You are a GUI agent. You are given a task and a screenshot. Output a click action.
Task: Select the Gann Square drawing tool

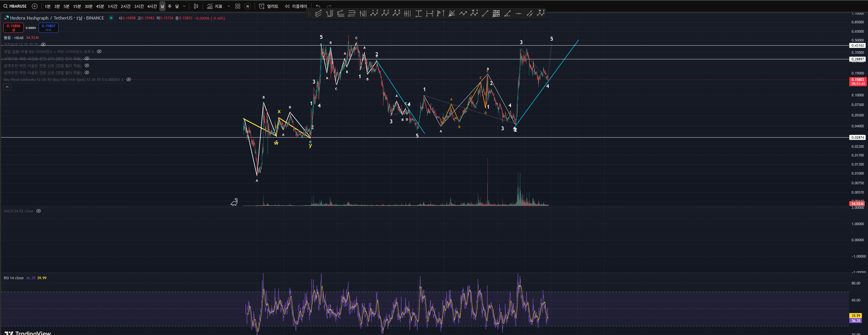point(496,13)
